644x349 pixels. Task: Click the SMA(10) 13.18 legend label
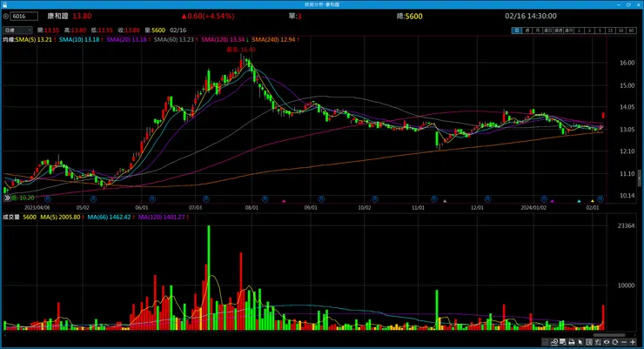81,40
